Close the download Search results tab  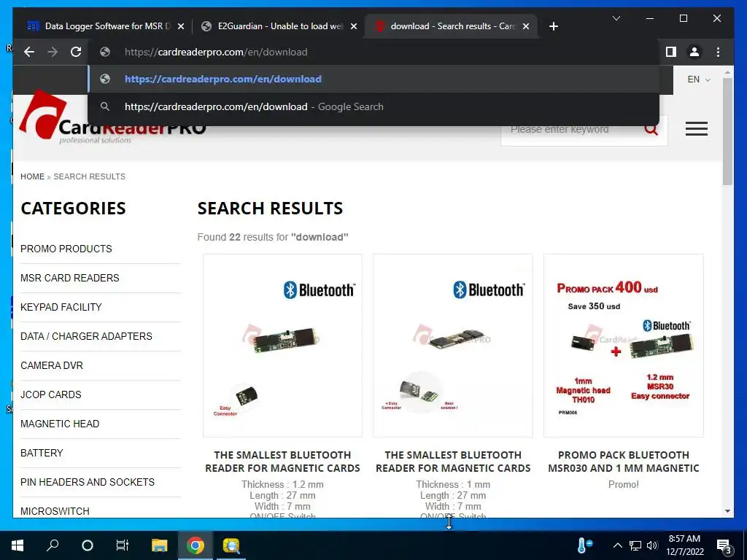[525, 26]
